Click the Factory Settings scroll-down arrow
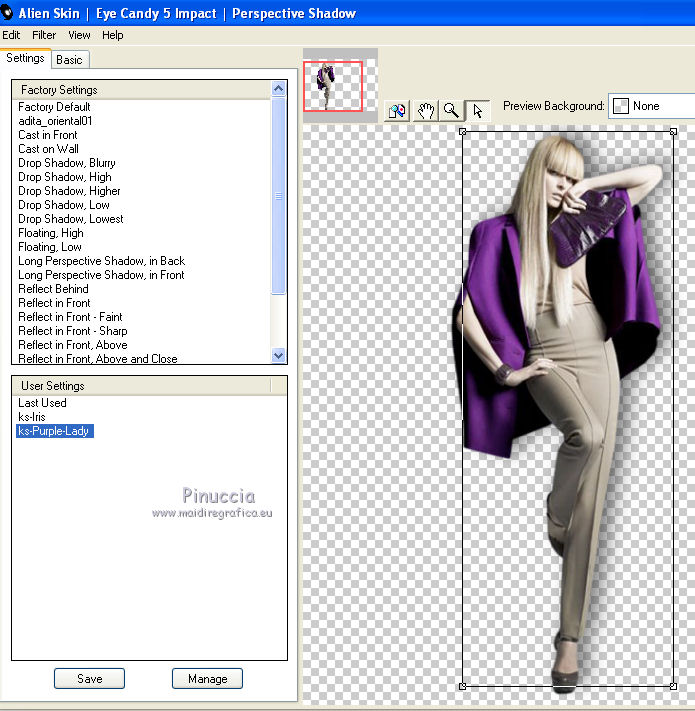Image resolution: width=695 pixels, height=711 pixels. 278,356
